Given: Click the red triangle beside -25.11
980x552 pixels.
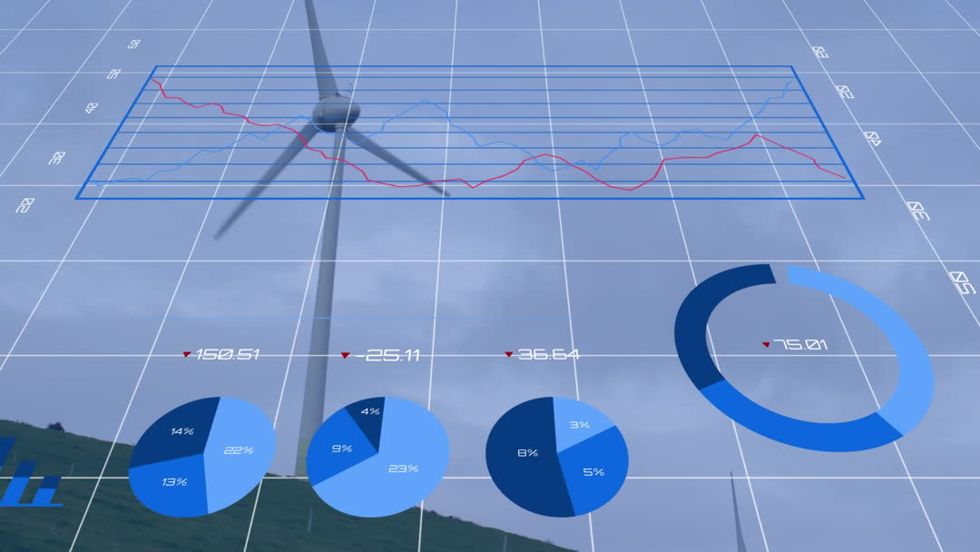Looking at the screenshot, I should click(345, 355).
